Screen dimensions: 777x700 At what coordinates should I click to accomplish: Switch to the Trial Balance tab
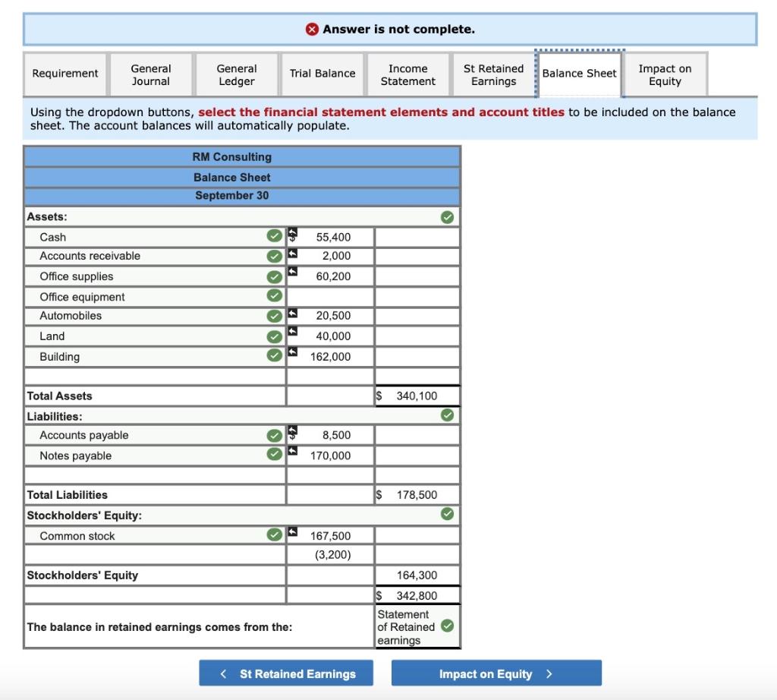coord(322,75)
